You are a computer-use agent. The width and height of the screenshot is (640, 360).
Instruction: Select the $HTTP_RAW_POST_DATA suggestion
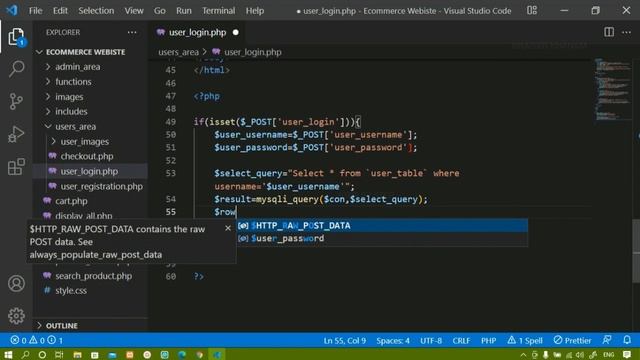(x=382, y=225)
